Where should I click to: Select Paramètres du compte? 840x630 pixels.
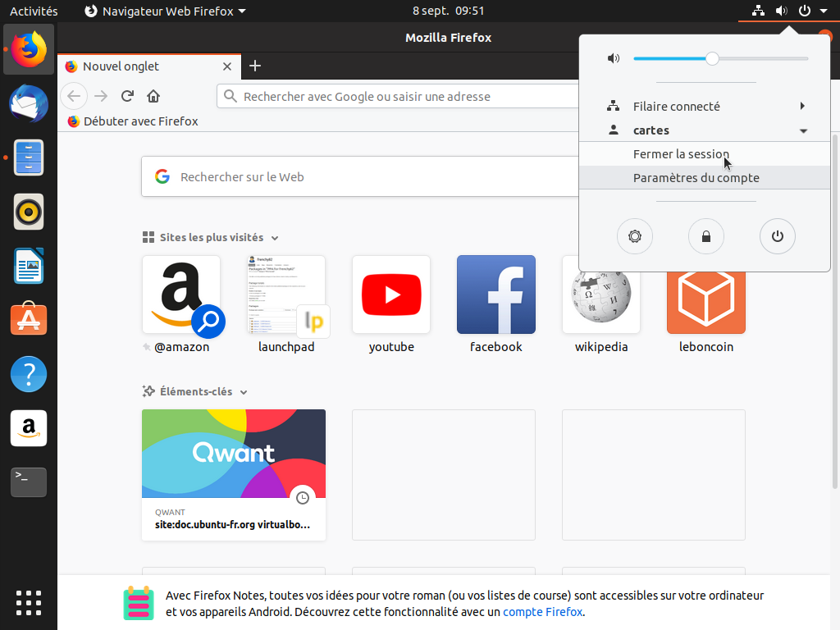[705, 178]
